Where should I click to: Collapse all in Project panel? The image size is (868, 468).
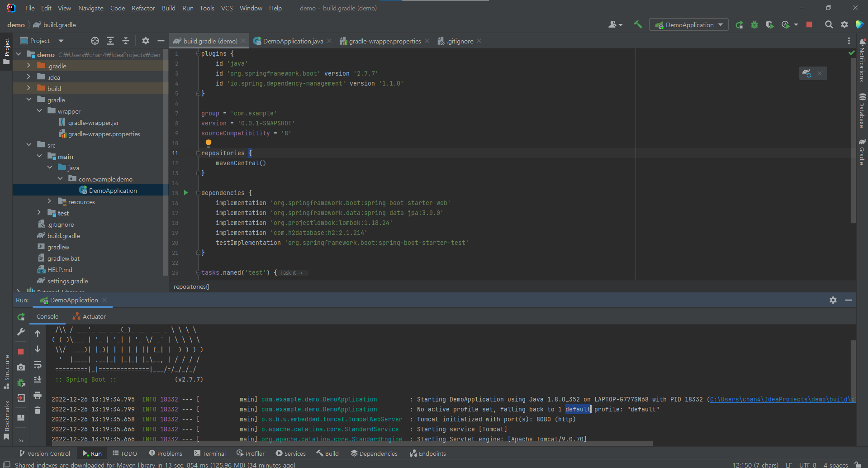[126, 41]
